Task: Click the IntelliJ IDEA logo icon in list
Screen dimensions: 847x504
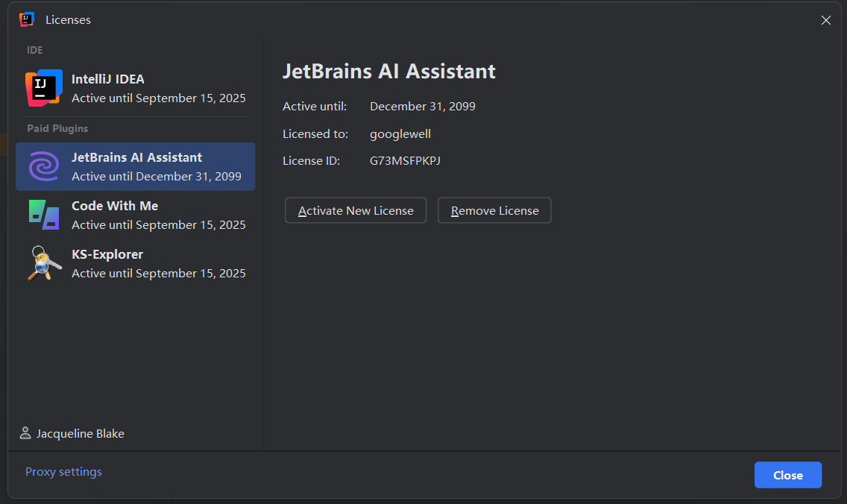Action: (44, 87)
